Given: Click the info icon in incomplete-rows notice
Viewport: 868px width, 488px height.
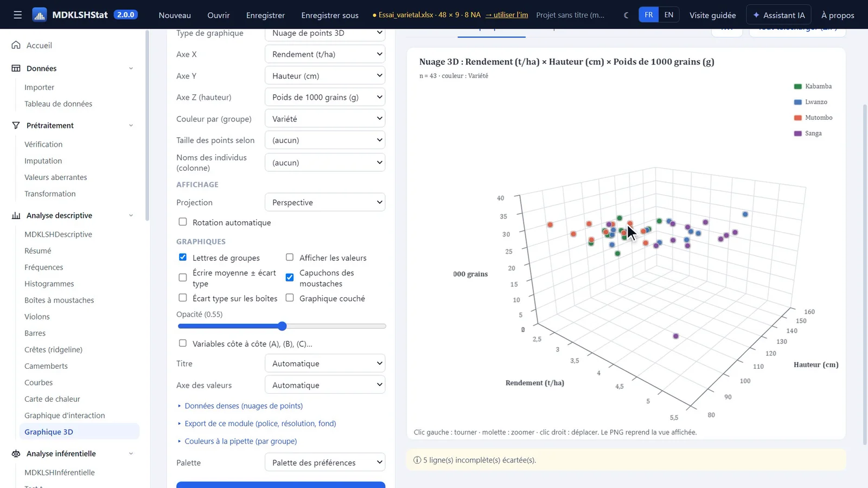Looking at the screenshot, I should click(x=417, y=460).
